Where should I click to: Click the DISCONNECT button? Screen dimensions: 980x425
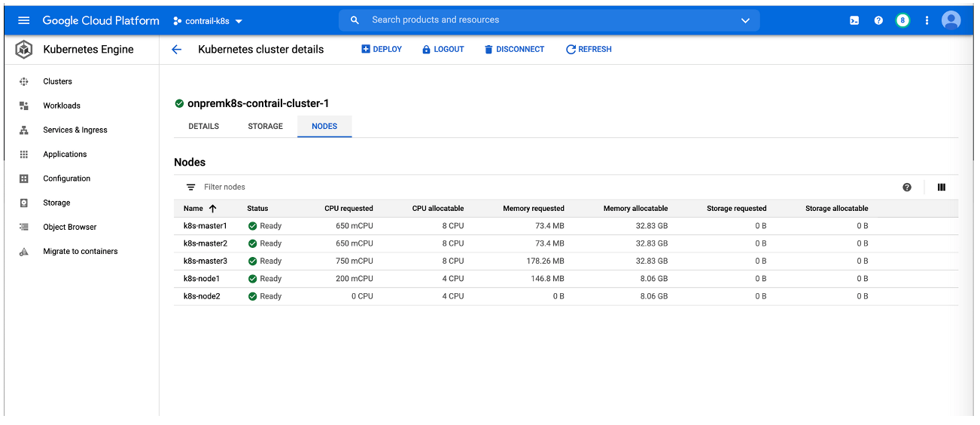514,50
